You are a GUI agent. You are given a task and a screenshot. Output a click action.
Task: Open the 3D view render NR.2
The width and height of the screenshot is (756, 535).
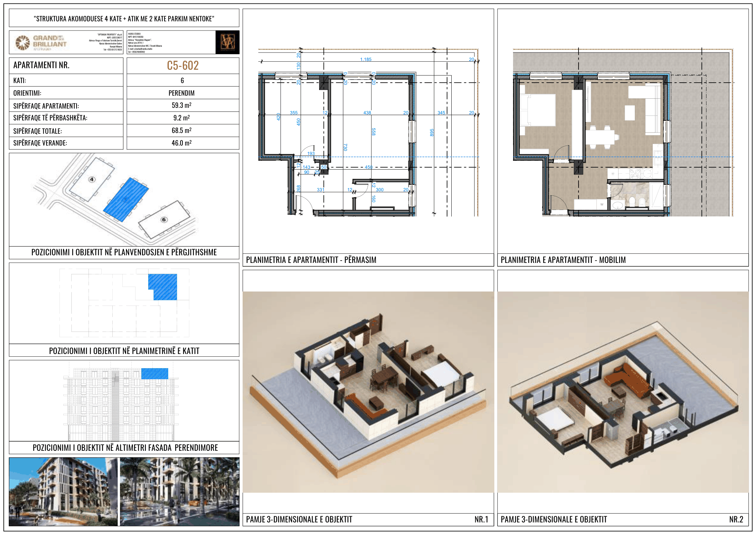[623, 392]
